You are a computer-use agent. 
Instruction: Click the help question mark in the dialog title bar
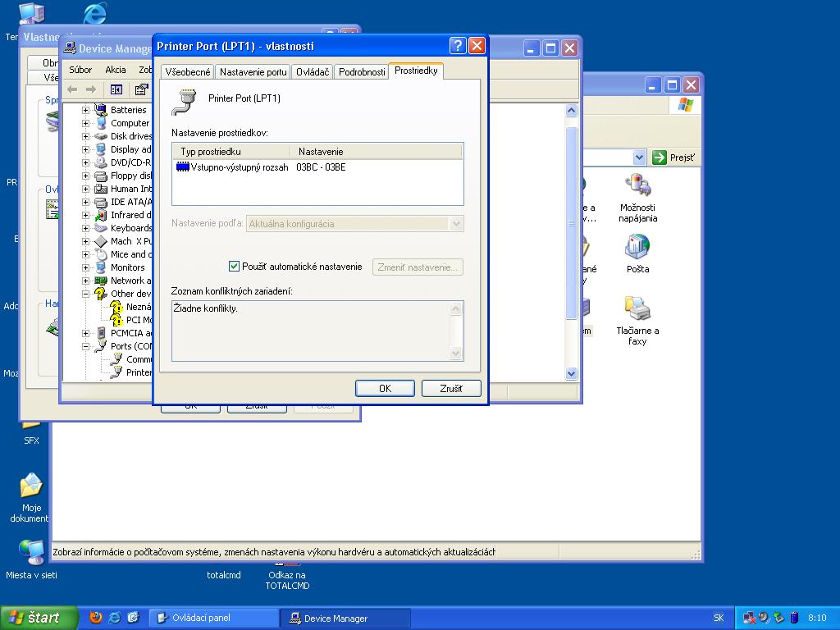tap(458, 46)
